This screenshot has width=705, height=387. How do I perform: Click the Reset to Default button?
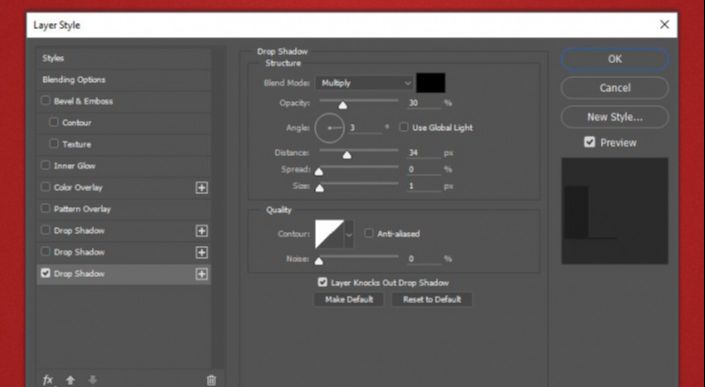[432, 299]
